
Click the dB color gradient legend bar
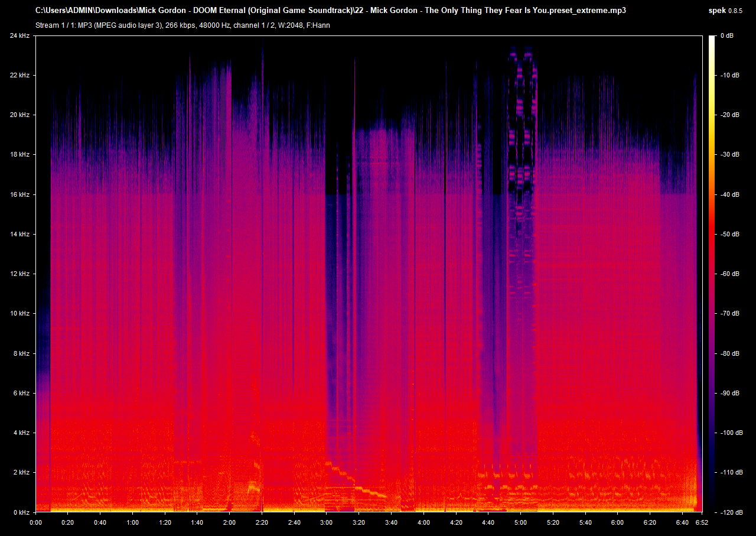[x=712, y=274]
